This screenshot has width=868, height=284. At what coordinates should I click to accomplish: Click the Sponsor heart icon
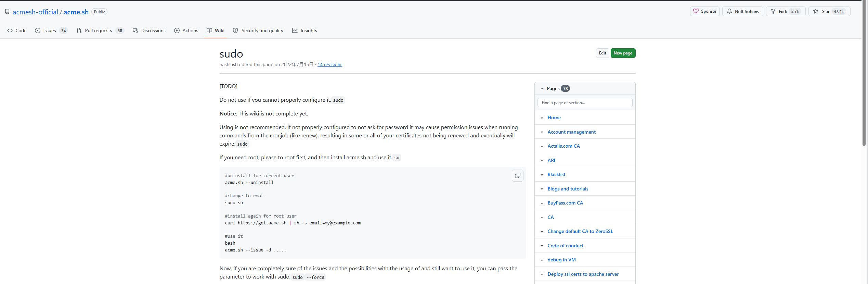pos(696,11)
